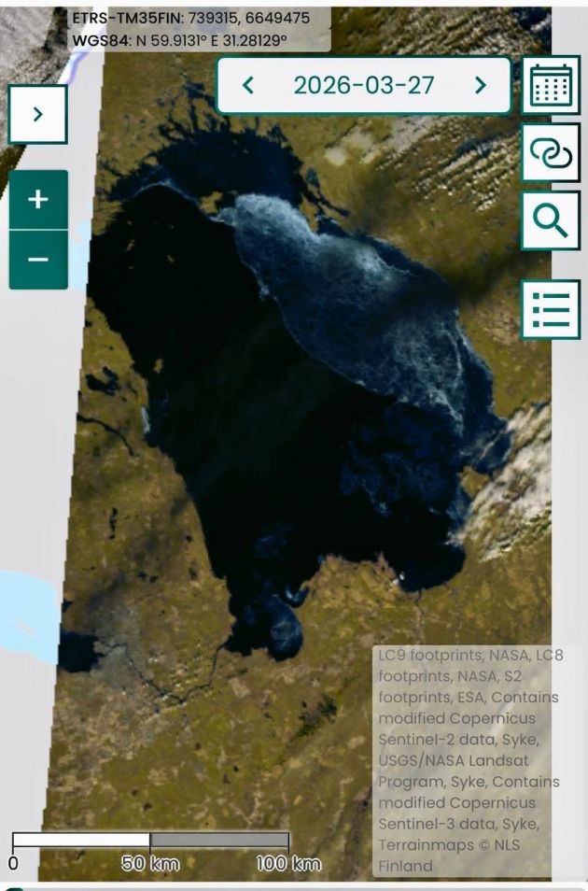
Task: Expand the left side panel
Action: pyautogui.click(x=37, y=114)
